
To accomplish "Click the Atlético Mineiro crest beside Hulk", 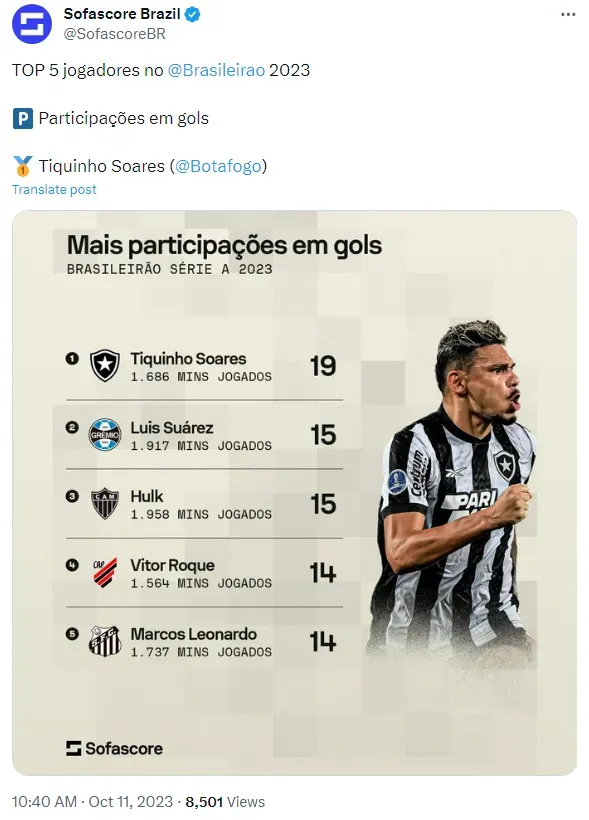I will coord(105,504).
